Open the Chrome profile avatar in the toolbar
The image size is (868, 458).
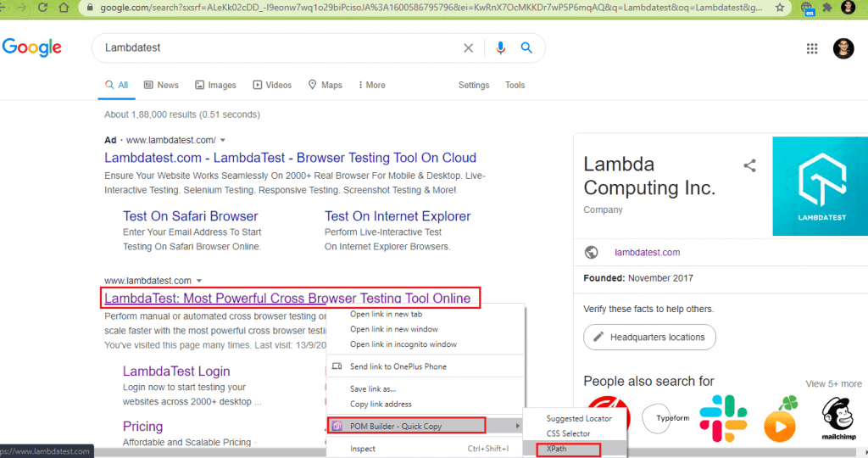pos(848,7)
